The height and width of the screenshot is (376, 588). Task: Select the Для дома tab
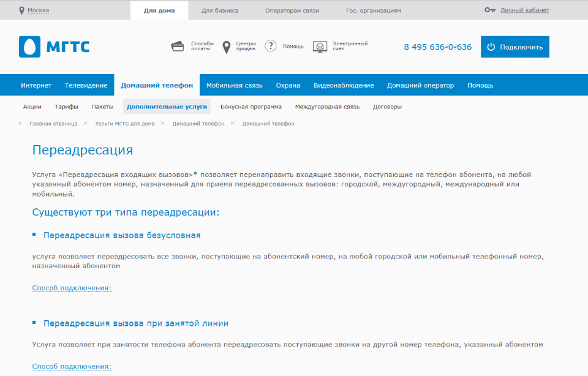tap(159, 10)
